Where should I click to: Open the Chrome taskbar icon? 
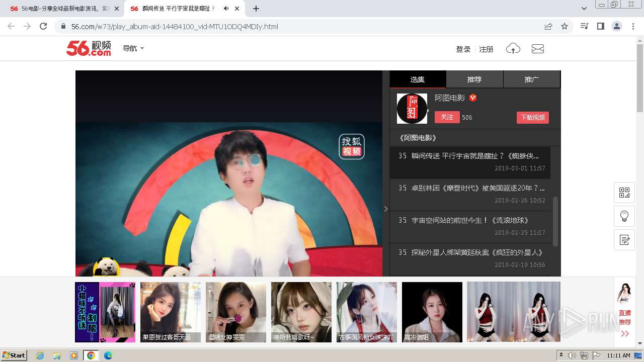[91, 355]
